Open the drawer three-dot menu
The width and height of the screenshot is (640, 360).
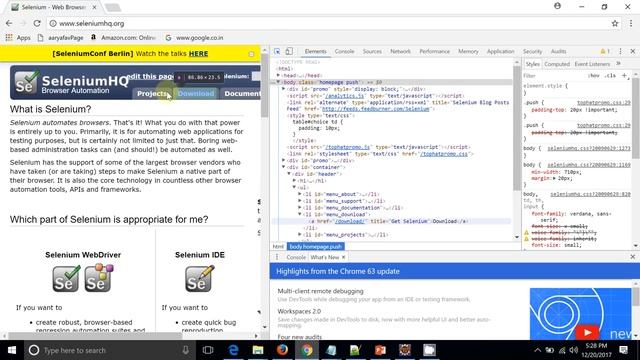point(277,257)
